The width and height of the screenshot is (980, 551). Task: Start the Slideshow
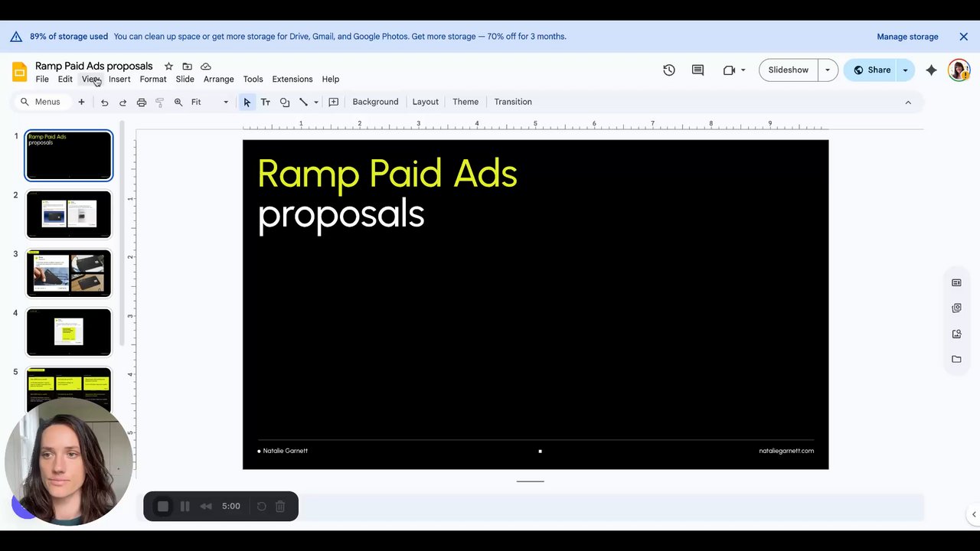[789, 70]
